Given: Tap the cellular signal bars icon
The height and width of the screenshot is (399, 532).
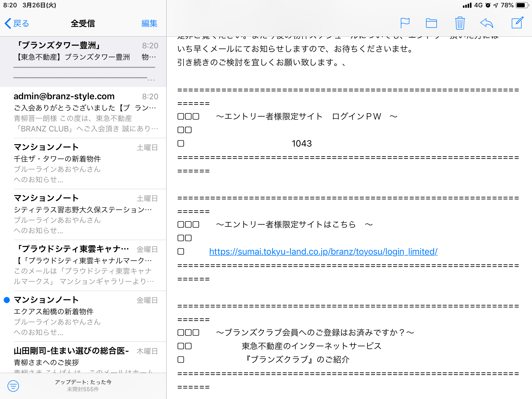Looking at the screenshot, I should [x=467, y=5].
